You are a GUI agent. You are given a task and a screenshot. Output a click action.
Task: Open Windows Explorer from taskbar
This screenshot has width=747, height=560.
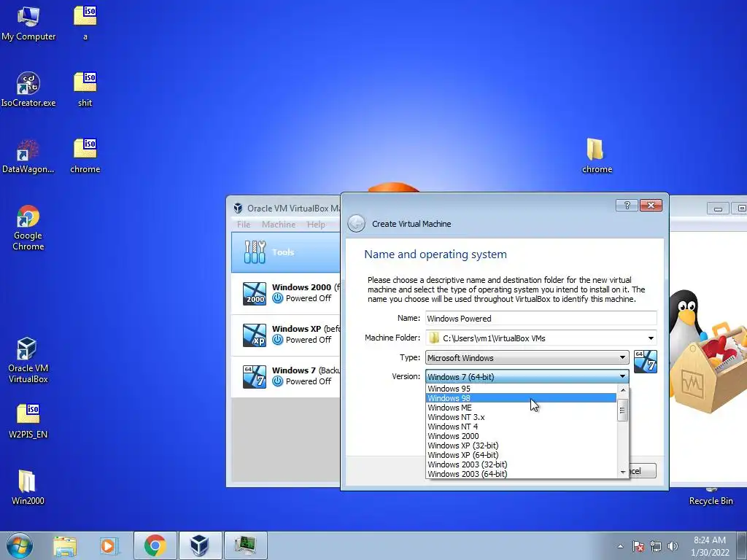click(65, 545)
